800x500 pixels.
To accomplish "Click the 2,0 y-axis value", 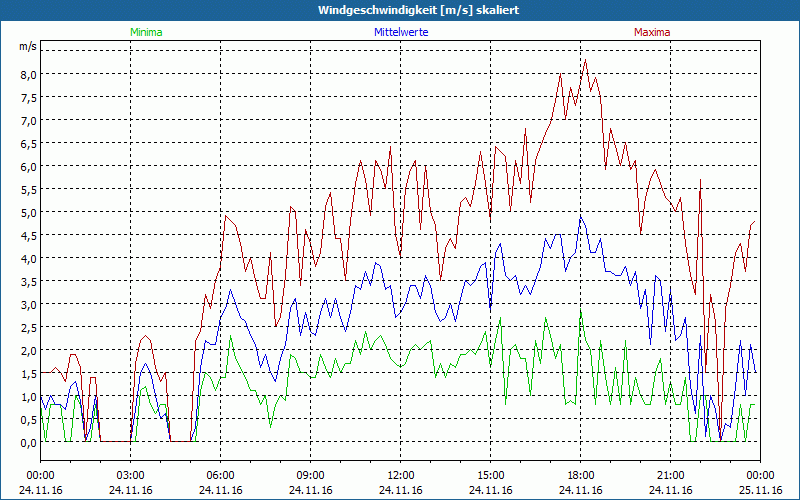I will point(29,351).
